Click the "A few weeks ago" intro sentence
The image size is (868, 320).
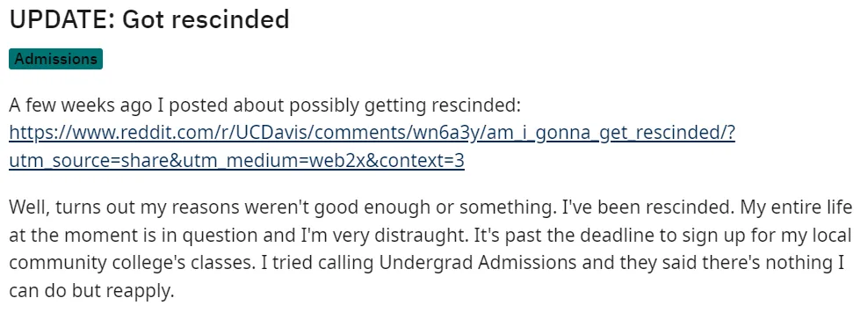tap(265, 105)
